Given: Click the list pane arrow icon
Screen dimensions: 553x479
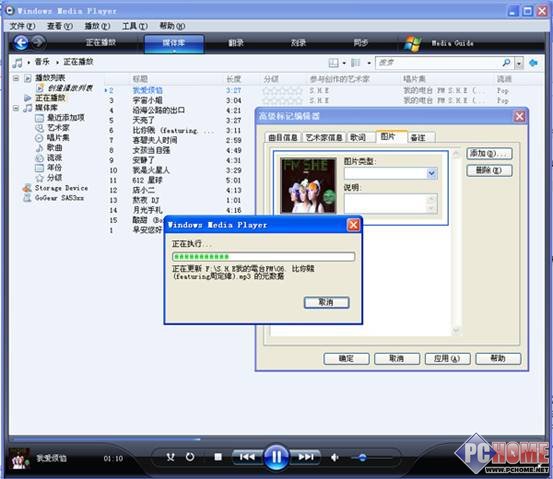Looking at the screenshot, I should coord(533,63).
